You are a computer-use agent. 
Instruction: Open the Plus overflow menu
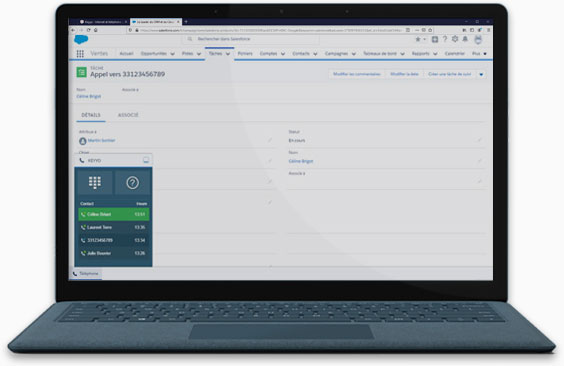[479, 54]
